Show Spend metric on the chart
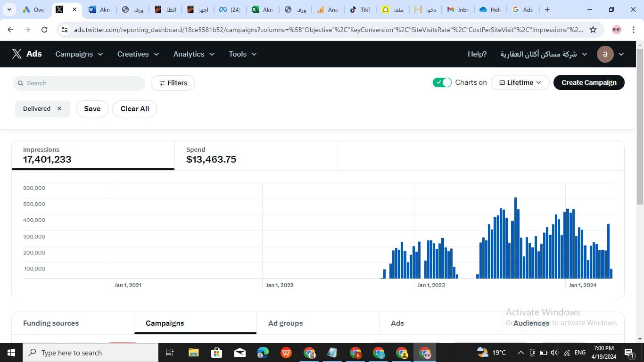The image size is (644, 362). click(x=211, y=155)
